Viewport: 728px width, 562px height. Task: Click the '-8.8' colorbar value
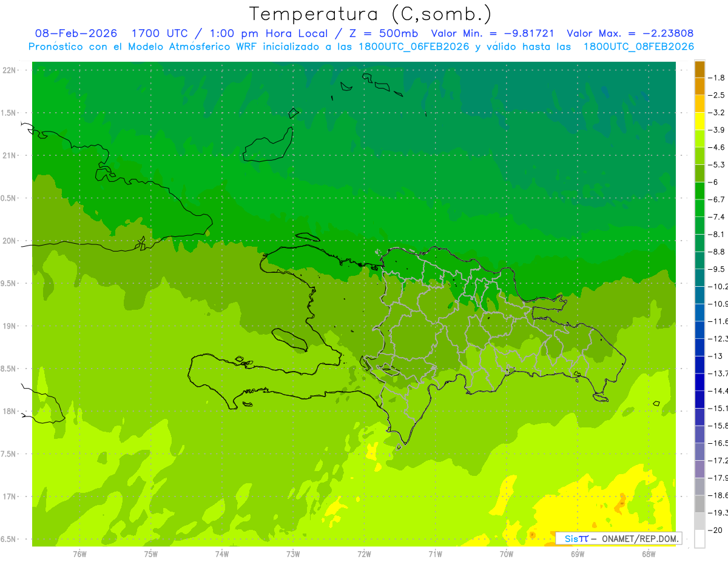tap(716, 252)
